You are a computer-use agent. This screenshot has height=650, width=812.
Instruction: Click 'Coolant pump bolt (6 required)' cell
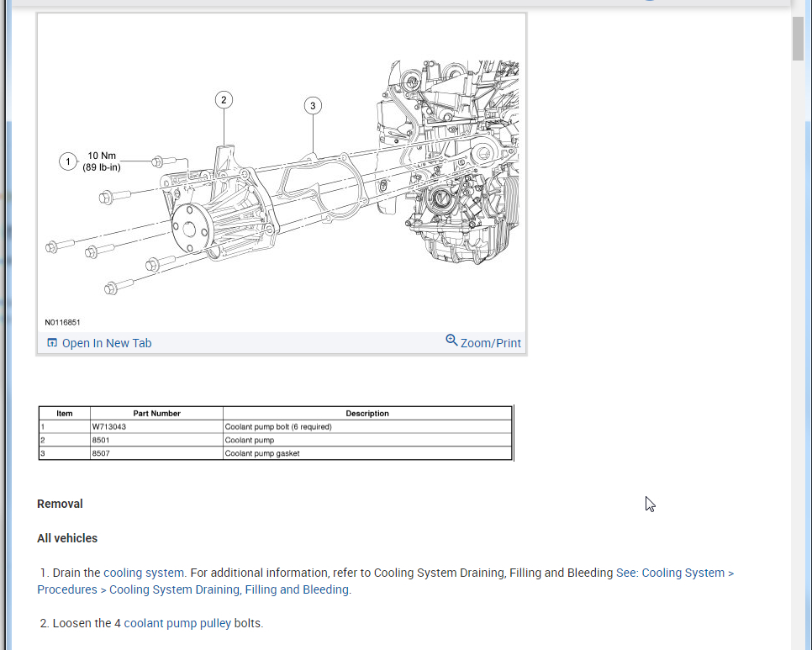click(x=367, y=427)
